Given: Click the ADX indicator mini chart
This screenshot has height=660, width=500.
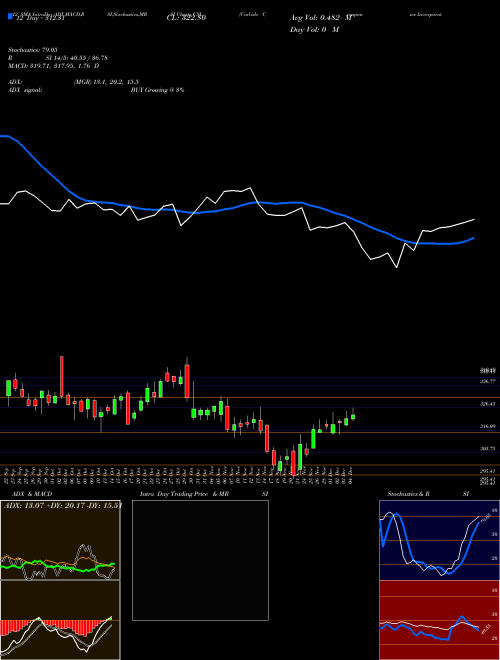Looking at the screenshot, I should click(x=60, y=540).
